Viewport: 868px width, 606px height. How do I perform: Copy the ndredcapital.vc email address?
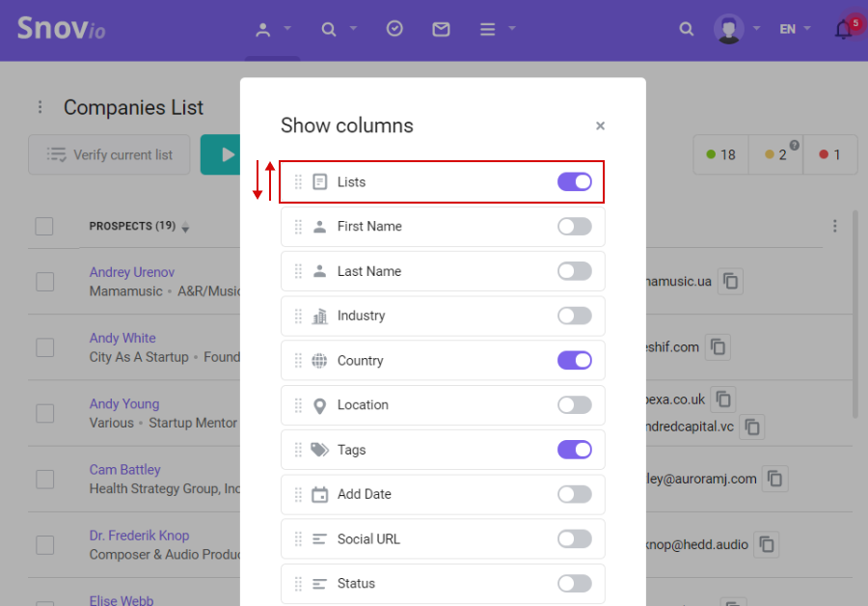(752, 427)
